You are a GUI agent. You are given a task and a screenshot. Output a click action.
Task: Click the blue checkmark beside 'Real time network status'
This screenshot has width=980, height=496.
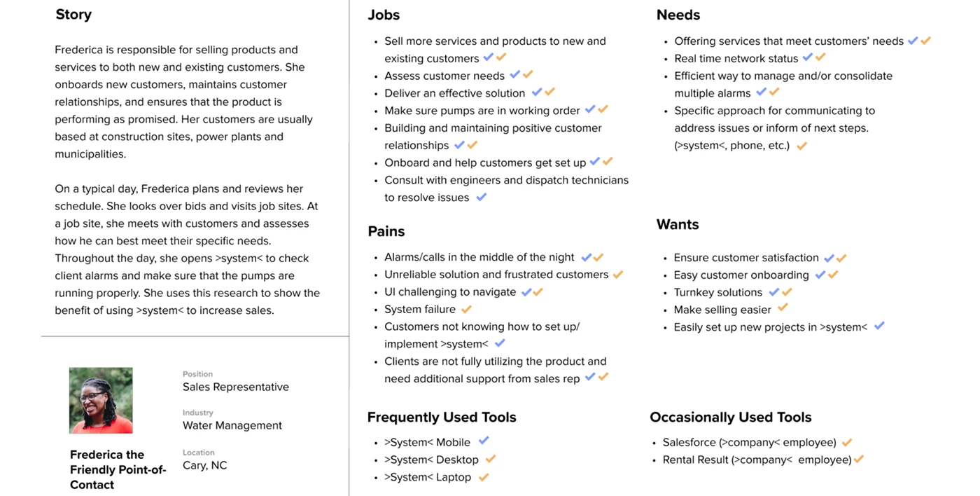pos(808,57)
